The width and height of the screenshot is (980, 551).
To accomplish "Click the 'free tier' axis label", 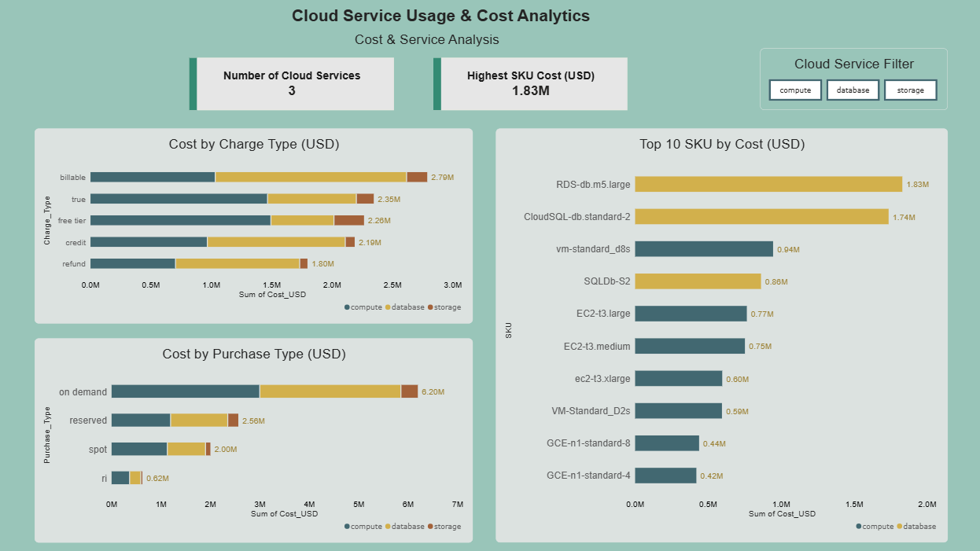I will click(x=72, y=221).
